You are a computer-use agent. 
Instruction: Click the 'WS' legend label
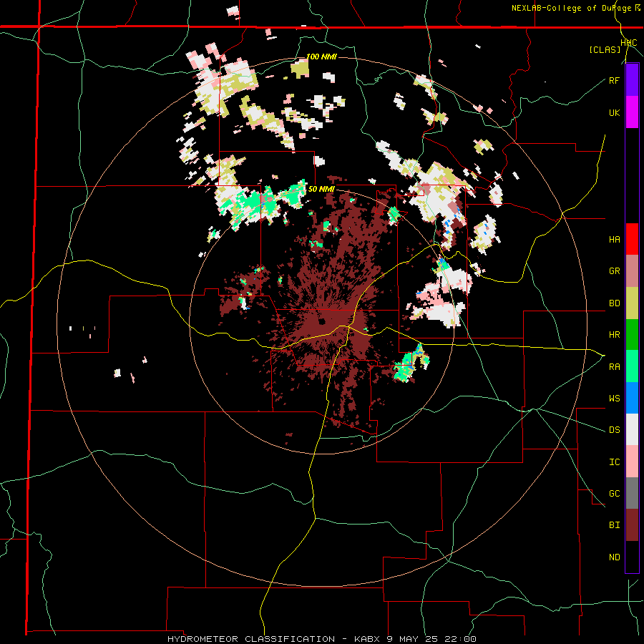(x=614, y=399)
